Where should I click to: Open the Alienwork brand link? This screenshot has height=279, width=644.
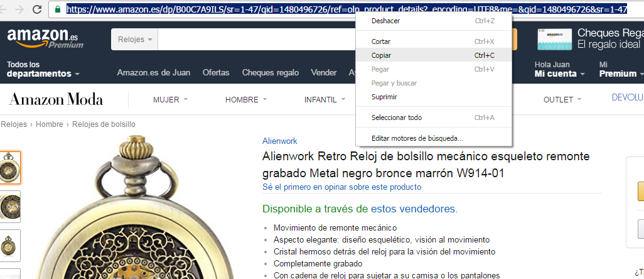280,141
